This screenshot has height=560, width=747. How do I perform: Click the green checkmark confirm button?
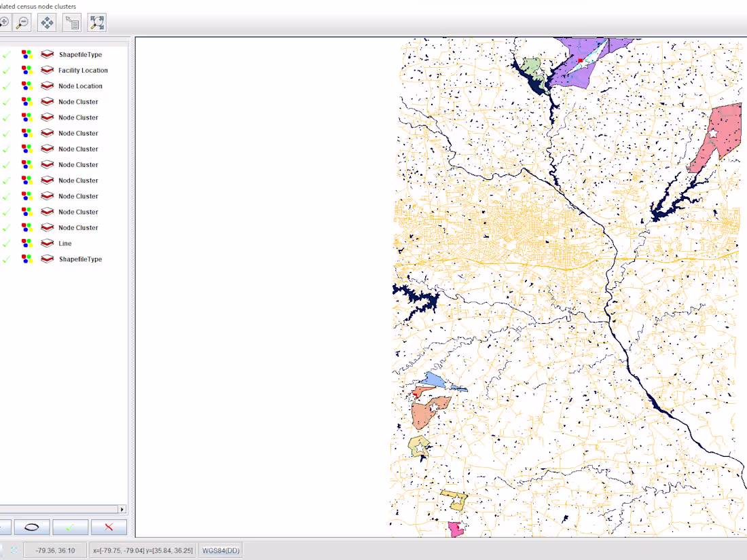pos(69,527)
